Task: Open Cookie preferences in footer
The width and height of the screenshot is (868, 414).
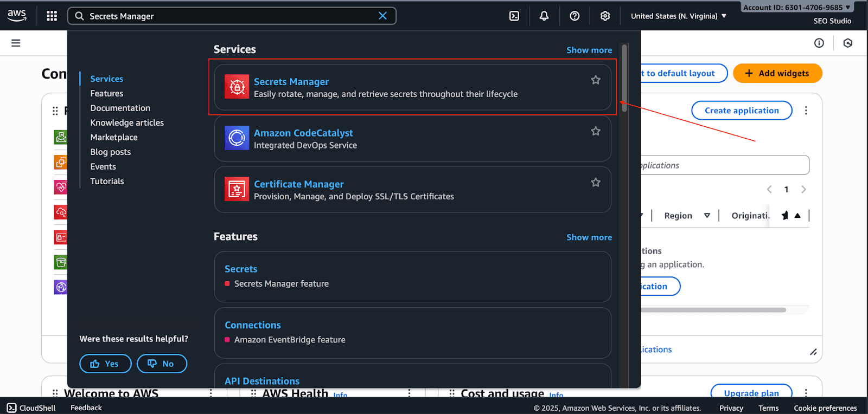Action: pyautogui.click(x=825, y=408)
